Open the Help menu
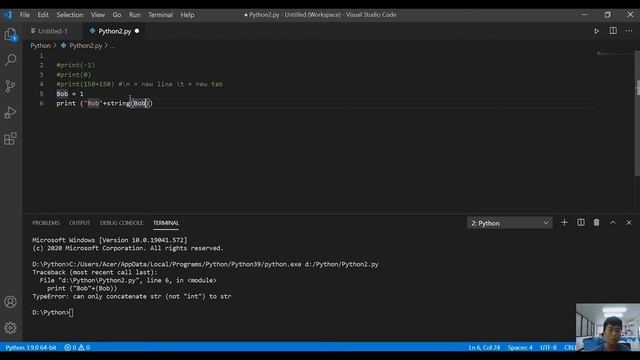This screenshot has height=360, width=640. tap(187, 15)
